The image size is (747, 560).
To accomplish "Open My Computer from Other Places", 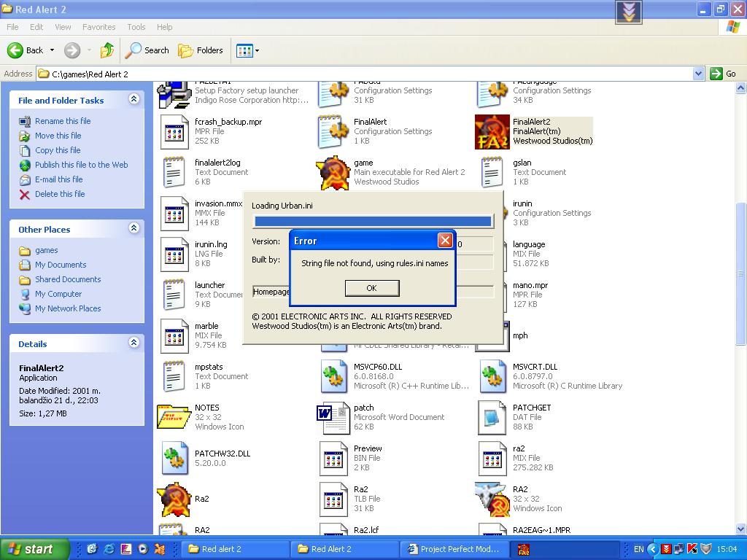I will click(x=58, y=295).
